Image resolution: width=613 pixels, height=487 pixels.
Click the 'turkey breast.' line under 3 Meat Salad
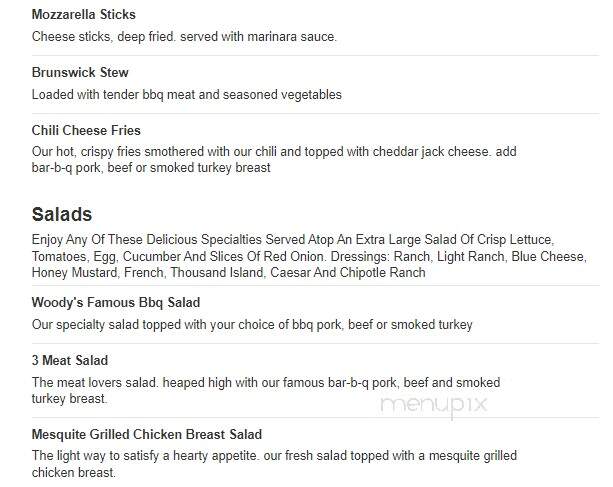tap(70, 399)
